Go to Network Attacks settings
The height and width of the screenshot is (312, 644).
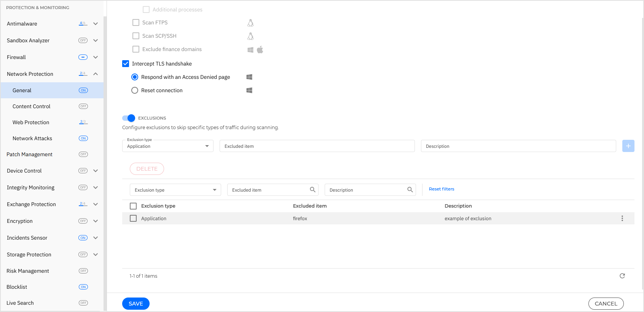coord(32,138)
